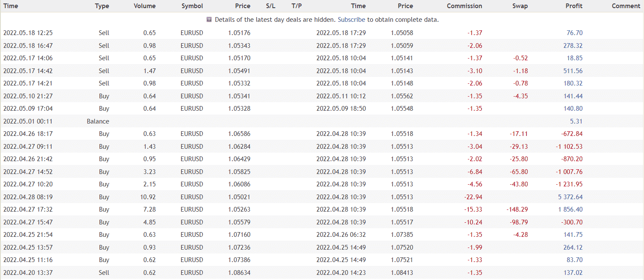Select profit -1 102.53
Viewport: 644px width, 280px height.
pyautogui.click(x=569, y=147)
